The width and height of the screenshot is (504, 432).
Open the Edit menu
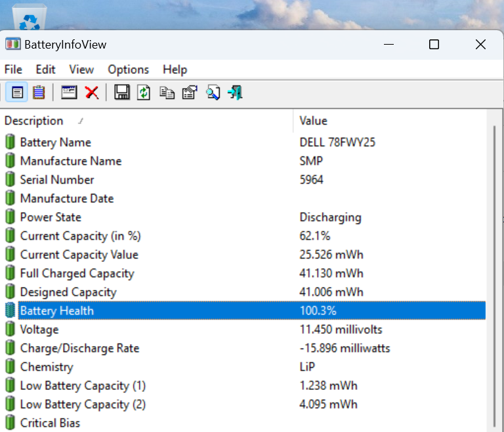tap(45, 70)
